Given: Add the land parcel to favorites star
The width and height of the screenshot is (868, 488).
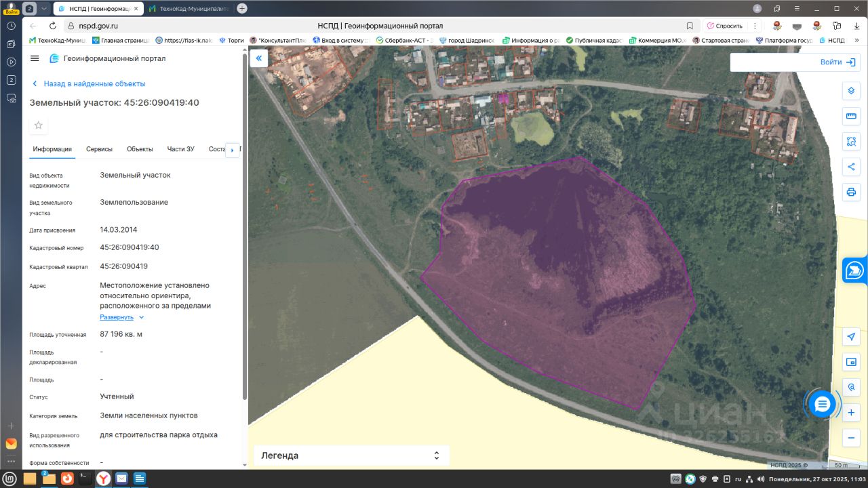Looking at the screenshot, I should 39,125.
